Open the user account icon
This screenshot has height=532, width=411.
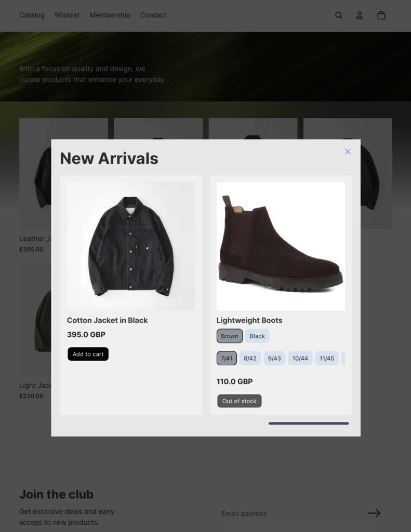pos(360,16)
